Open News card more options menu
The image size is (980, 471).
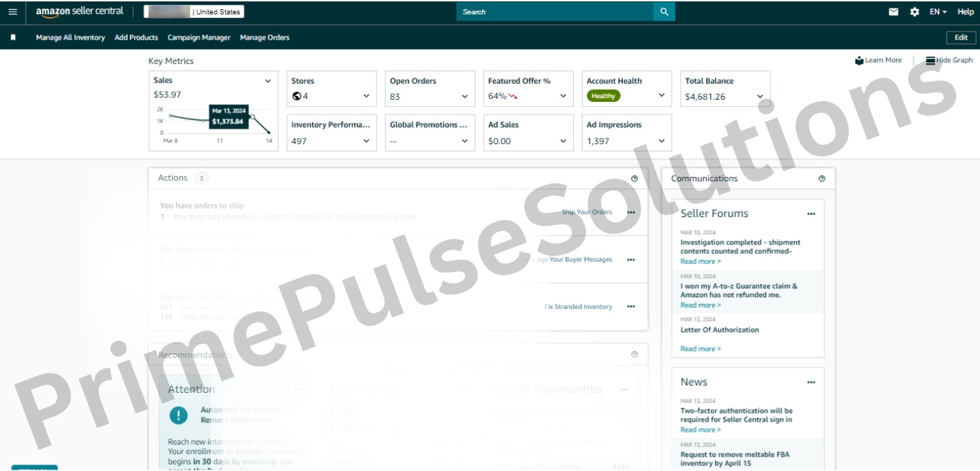(x=811, y=382)
